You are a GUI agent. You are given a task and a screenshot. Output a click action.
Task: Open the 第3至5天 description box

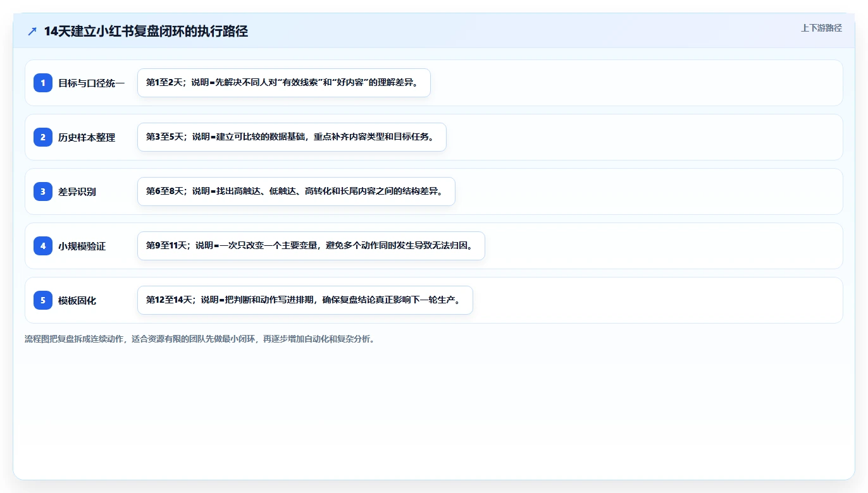point(292,137)
